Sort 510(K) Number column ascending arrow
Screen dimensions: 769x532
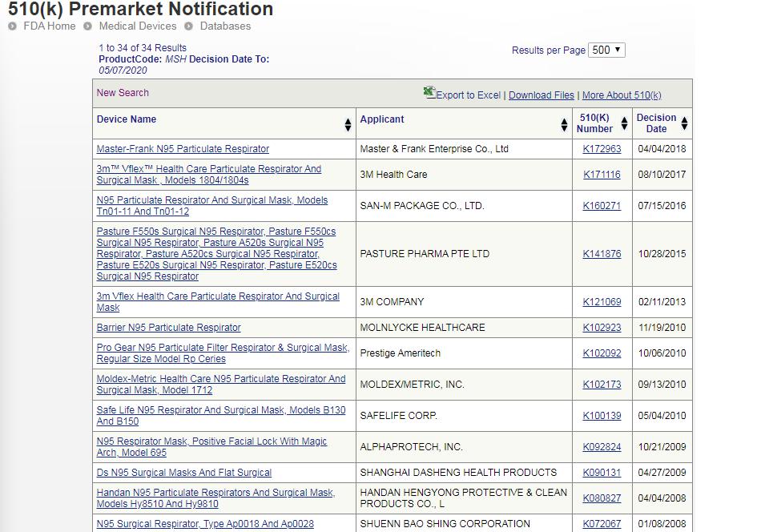click(x=624, y=120)
